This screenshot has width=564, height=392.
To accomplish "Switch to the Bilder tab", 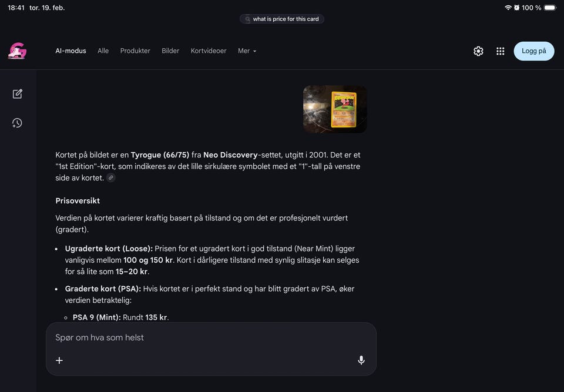I will pyautogui.click(x=170, y=51).
